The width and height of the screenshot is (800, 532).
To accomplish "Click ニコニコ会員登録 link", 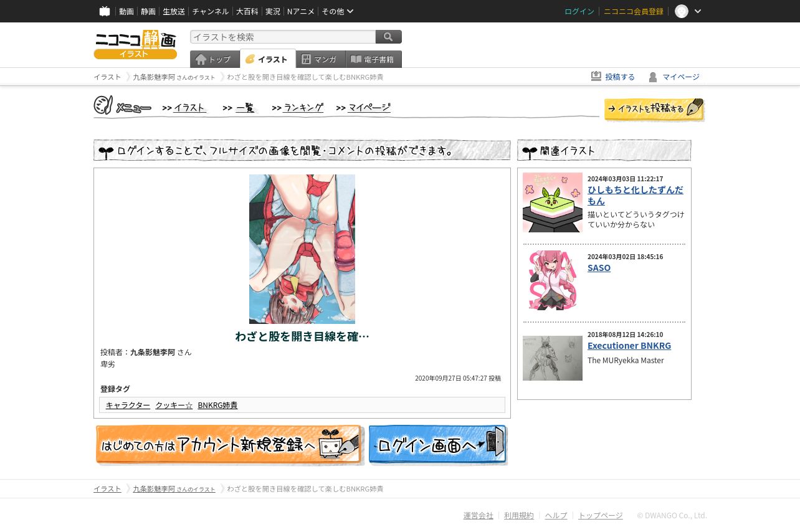I will tap(634, 11).
